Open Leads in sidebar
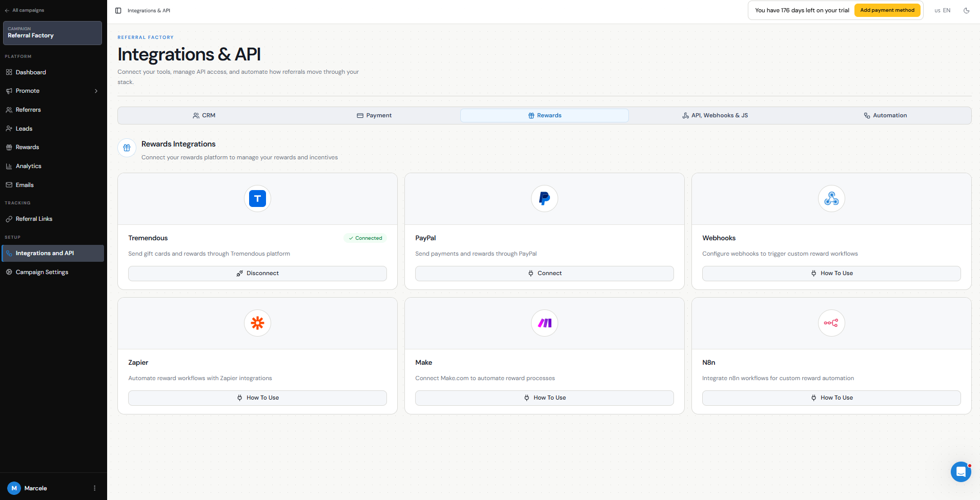The height and width of the screenshot is (500, 980). pyautogui.click(x=52, y=129)
